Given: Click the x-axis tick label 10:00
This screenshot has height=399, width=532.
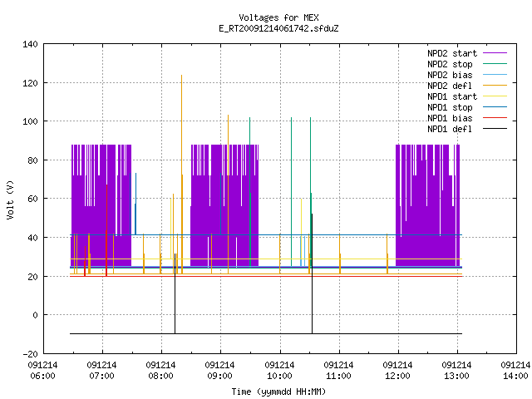Looking at the screenshot, I should [279, 377].
